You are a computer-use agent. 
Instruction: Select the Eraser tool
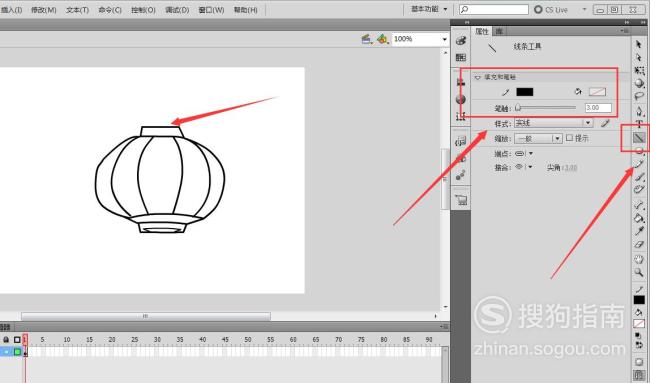(x=639, y=244)
